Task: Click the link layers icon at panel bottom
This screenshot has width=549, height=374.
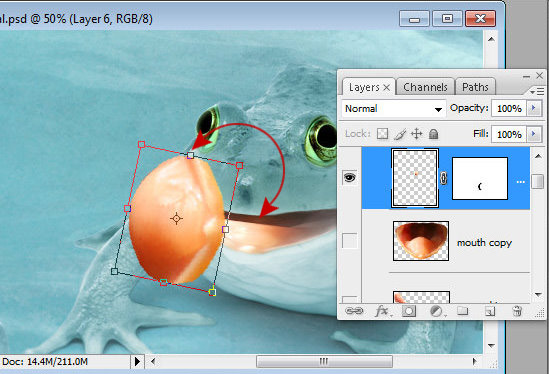Action: 354,311
